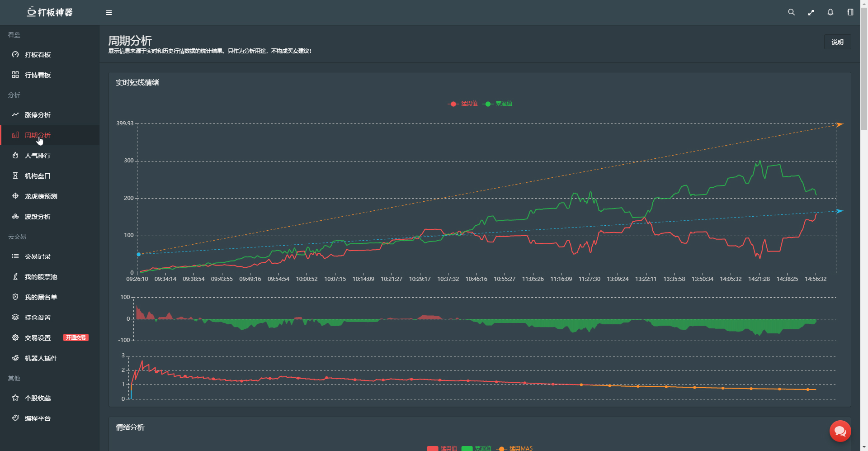Viewport: 868px width, 451px height.
Task: Click the tag icon for 编程平台
Action: point(15,418)
